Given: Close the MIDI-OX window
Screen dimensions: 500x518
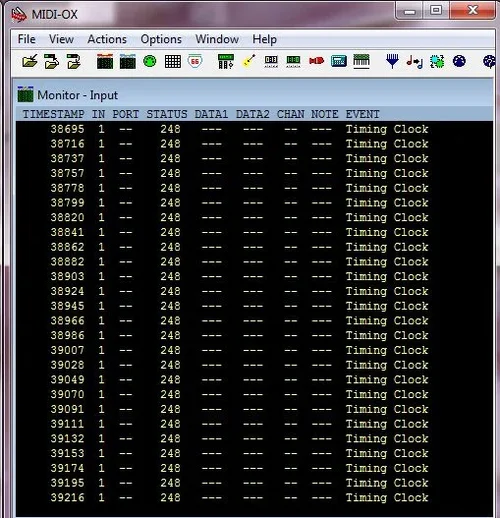Looking at the screenshot, I should tap(472, 11).
